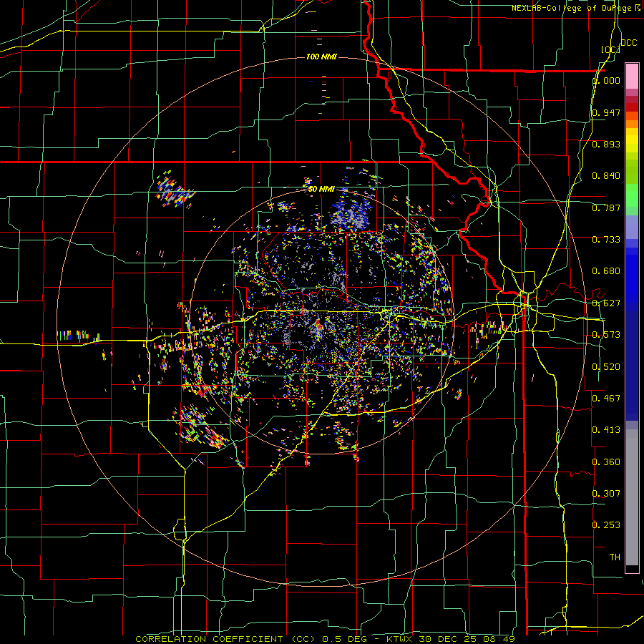Click the (CC) label above the color bar
Screen dimensions: 644x644
(x=611, y=49)
